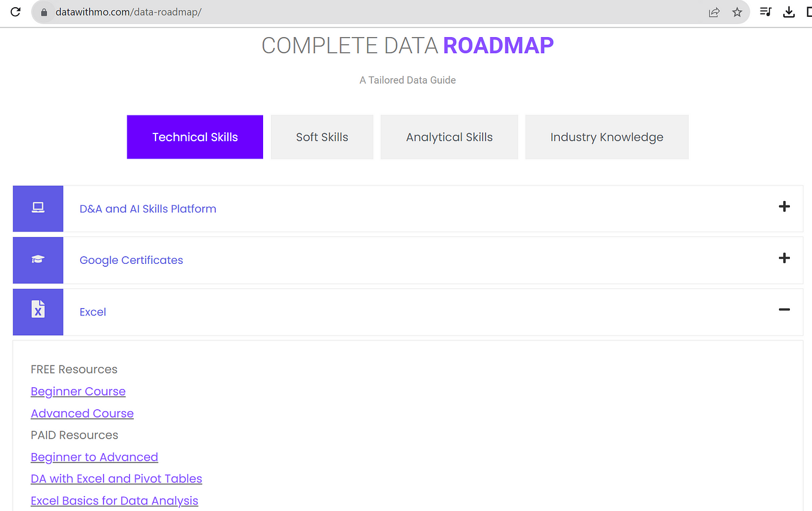Image resolution: width=812 pixels, height=511 pixels.
Task: Collapse the Excel section with minus sign
Action: (784, 309)
